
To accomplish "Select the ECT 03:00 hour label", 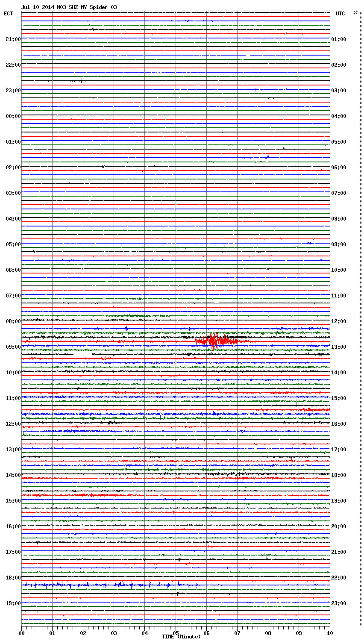I will coord(13,193).
